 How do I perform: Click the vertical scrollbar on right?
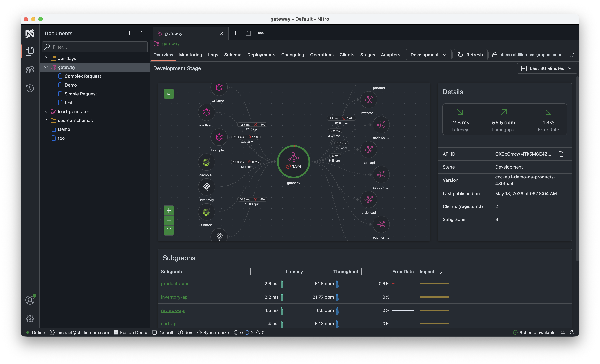(577, 169)
